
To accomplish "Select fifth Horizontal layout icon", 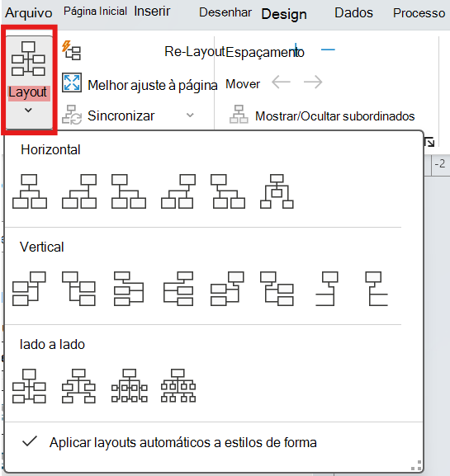I will click(228, 191).
